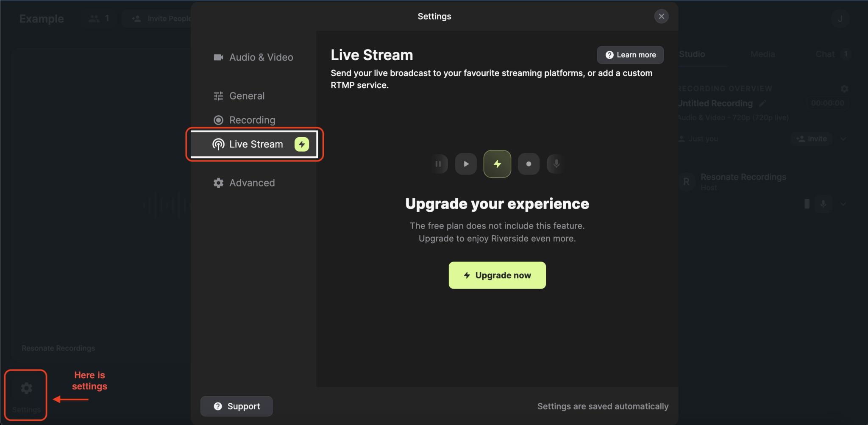Expand the participants dropdown next to Invite

click(843, 139)
